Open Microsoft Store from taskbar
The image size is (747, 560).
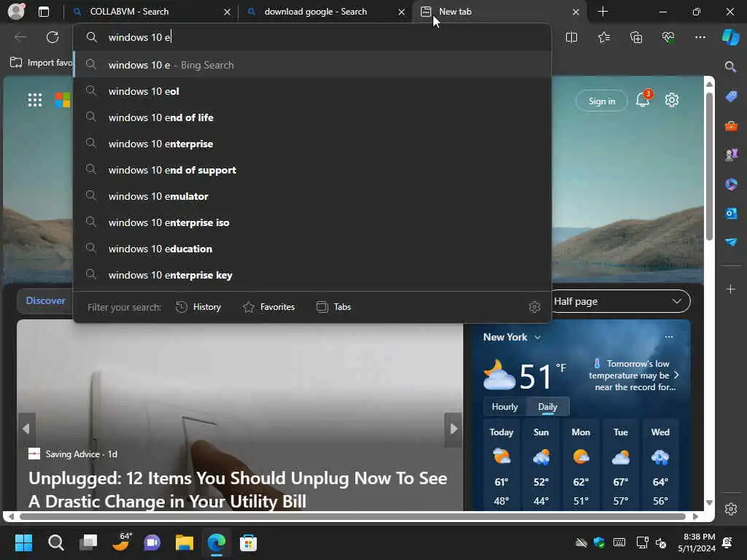[248, 542]
